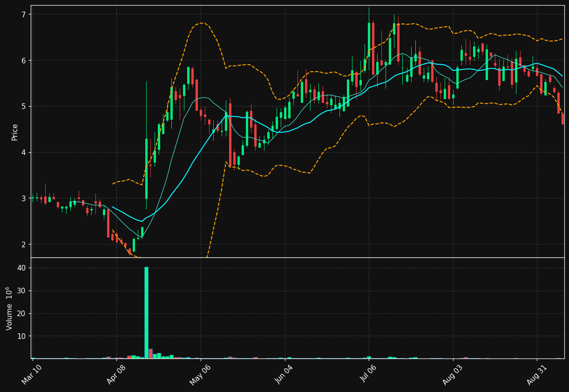Click the Aug 31 date label
569x392 pixels.
pos(536,374)
